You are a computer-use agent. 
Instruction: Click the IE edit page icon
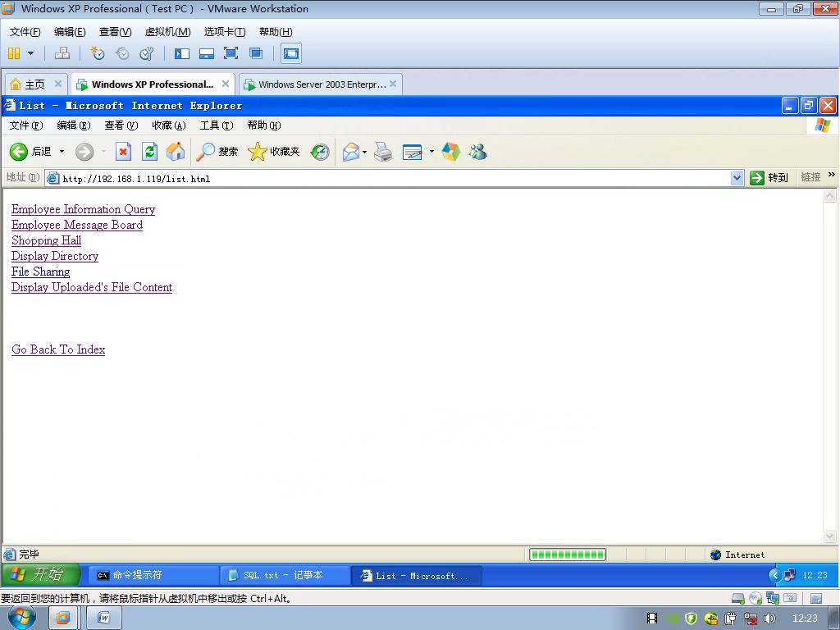coord(413,152)
